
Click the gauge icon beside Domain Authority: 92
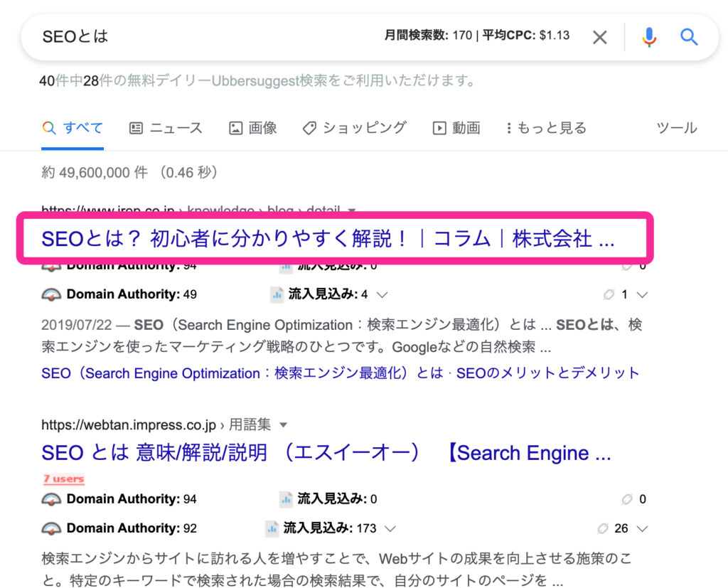coord(51,528)
